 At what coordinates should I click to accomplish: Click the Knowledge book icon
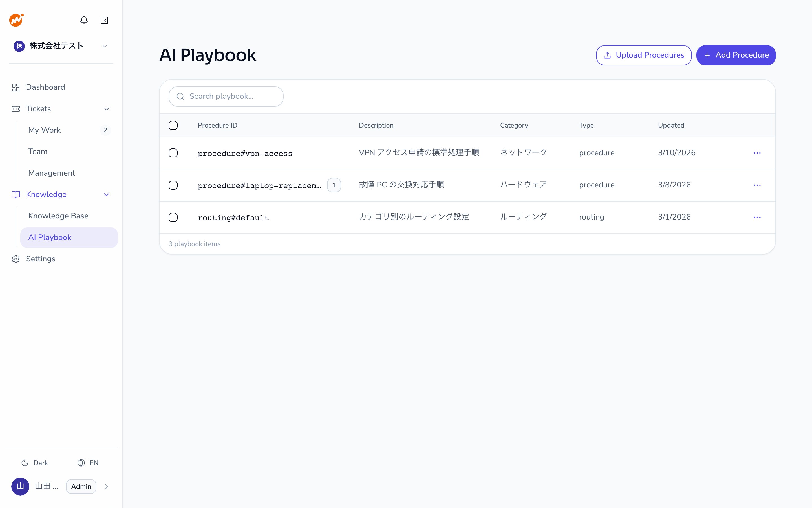pos(16,194)
